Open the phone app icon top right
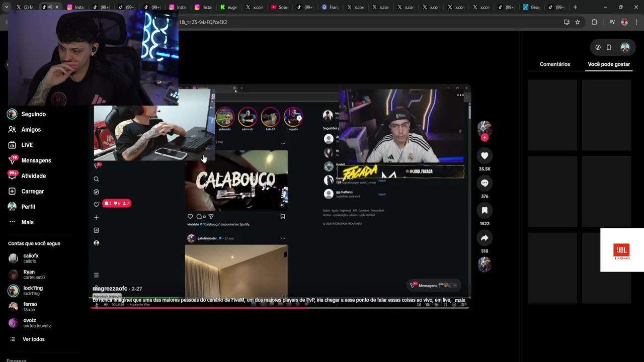644x362 pixels. click(609, 47)
